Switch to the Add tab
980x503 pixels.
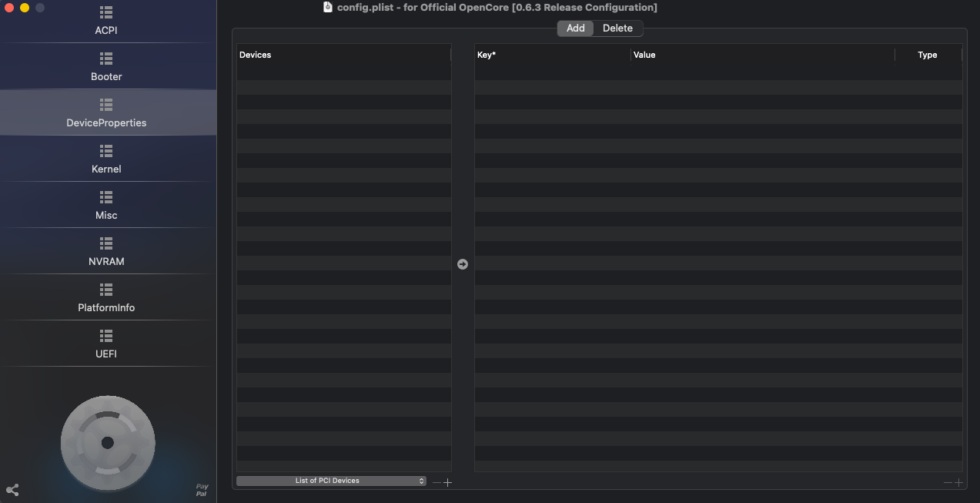(576, 29)
